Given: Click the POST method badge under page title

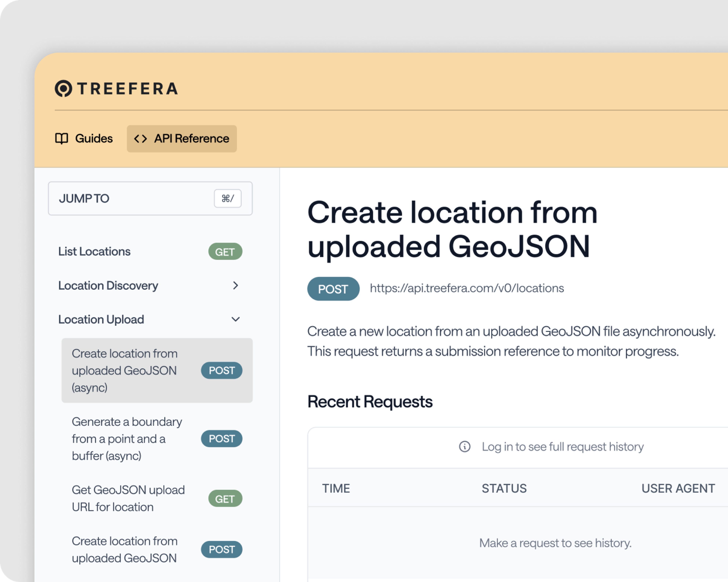Looking at the screenshot, I should click(x=333, y=289).
